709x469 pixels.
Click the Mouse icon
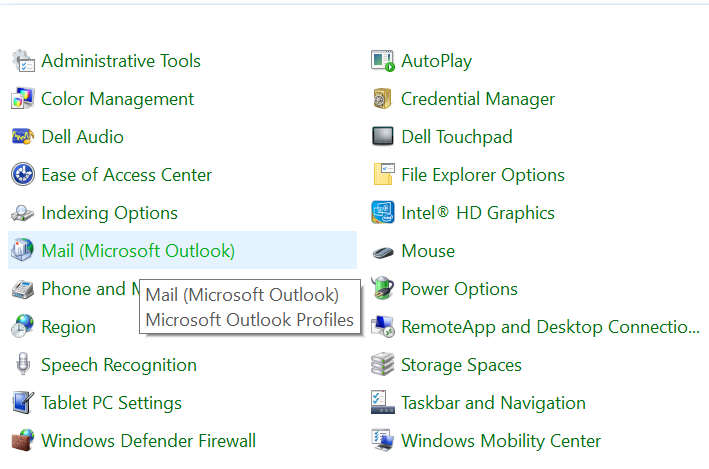[x=383, y=251]
